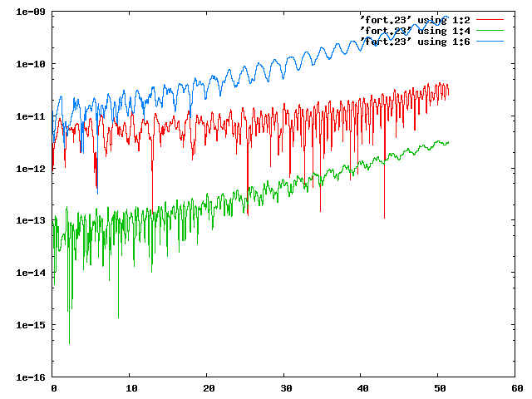Viewport: 532px width, 399px height.
Task: Click the y-axis label 1e-12
Action: pyautogui.click(x=31, y=169)
